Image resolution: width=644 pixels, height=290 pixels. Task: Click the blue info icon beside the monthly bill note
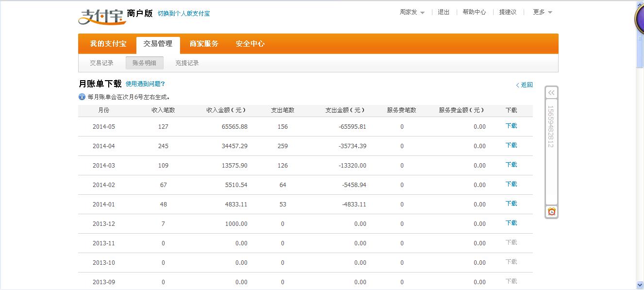[82, 97]
